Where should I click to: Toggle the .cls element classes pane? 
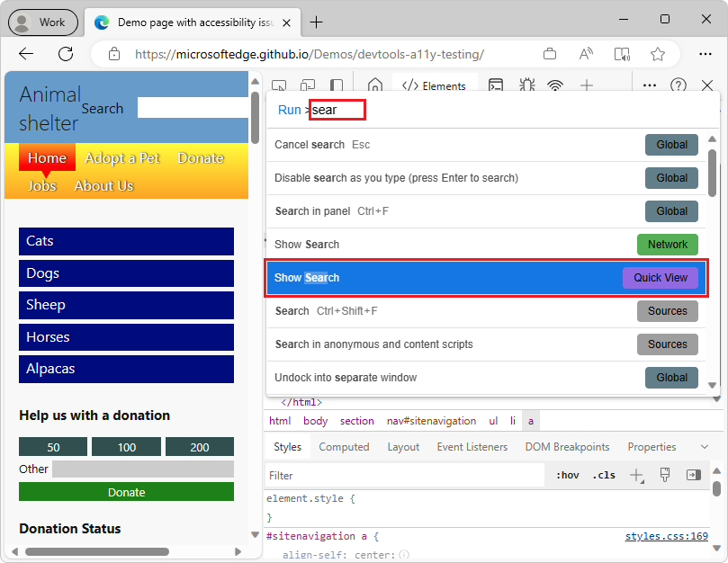604,475
